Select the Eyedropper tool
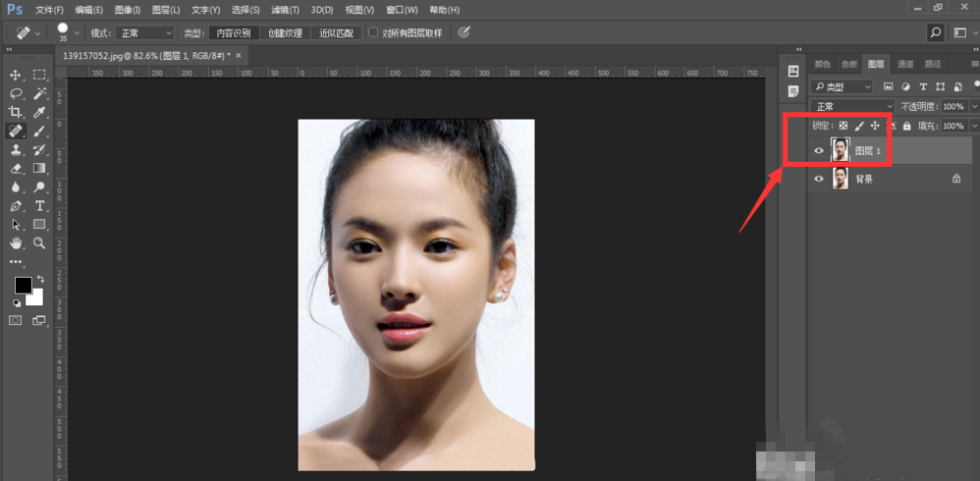 pos(39,112)
